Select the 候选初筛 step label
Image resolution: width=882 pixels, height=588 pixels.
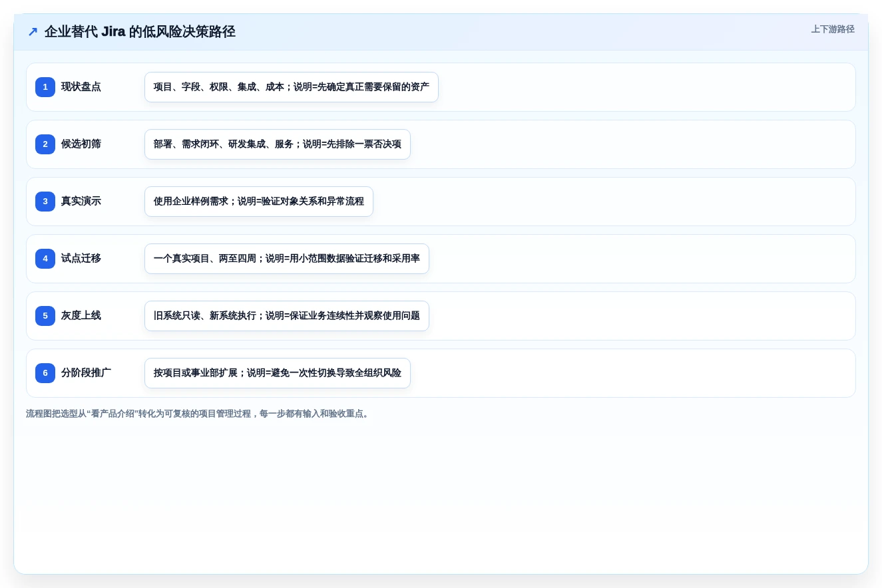[x=81, y=144]
